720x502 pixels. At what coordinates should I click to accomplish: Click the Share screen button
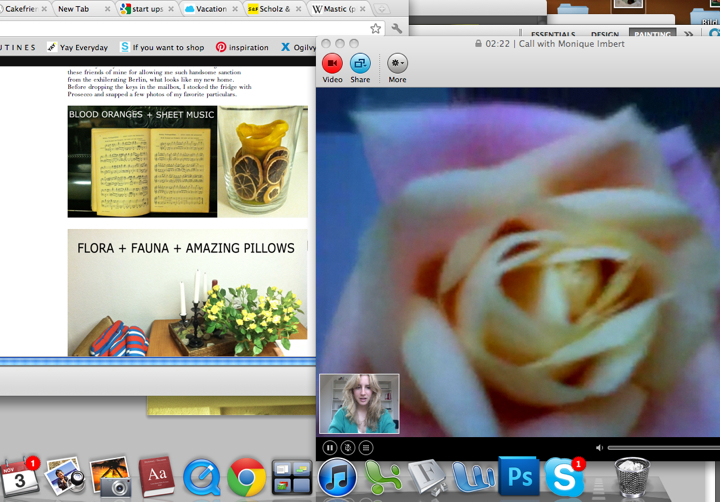click(360, 63)
